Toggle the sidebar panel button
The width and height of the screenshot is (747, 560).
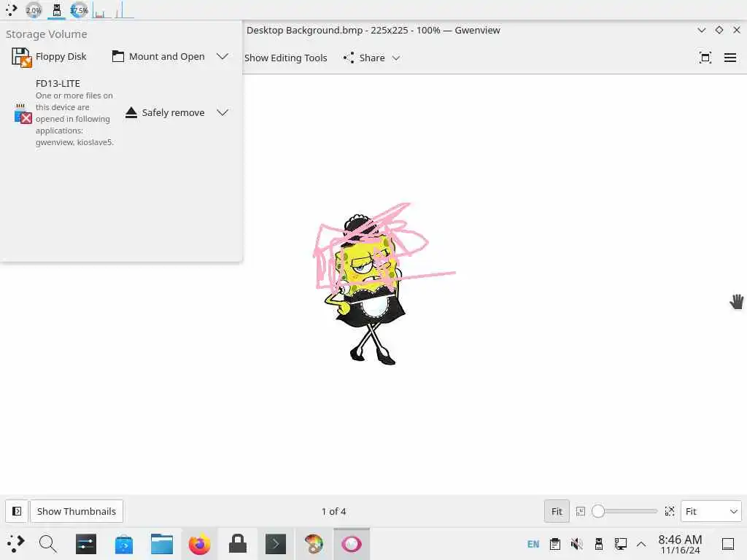coord(17,511)
